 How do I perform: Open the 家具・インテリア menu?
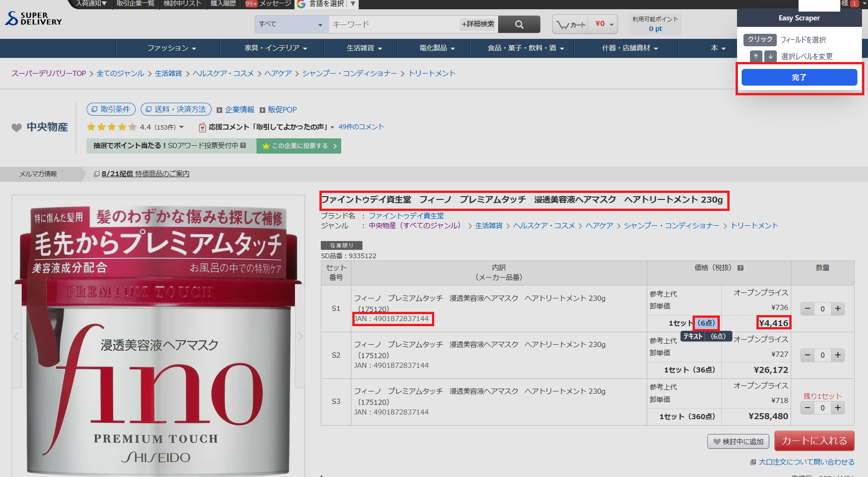pos(276,48)
